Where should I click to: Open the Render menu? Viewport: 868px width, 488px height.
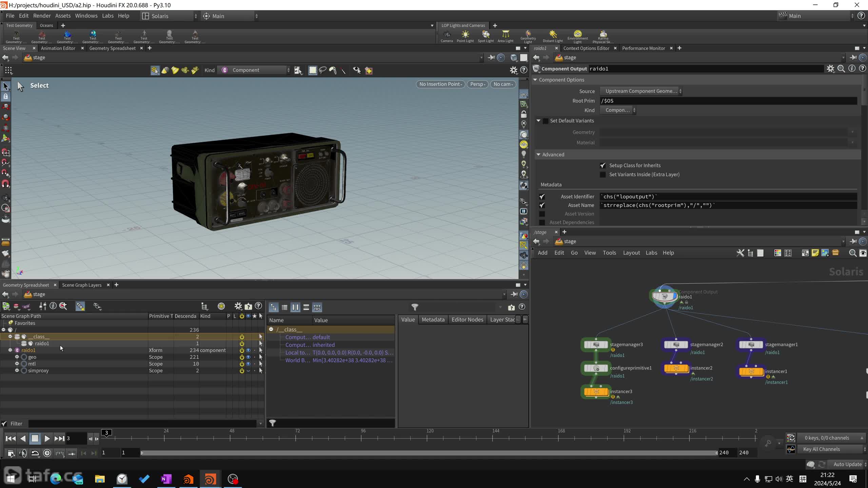point(42,16)
